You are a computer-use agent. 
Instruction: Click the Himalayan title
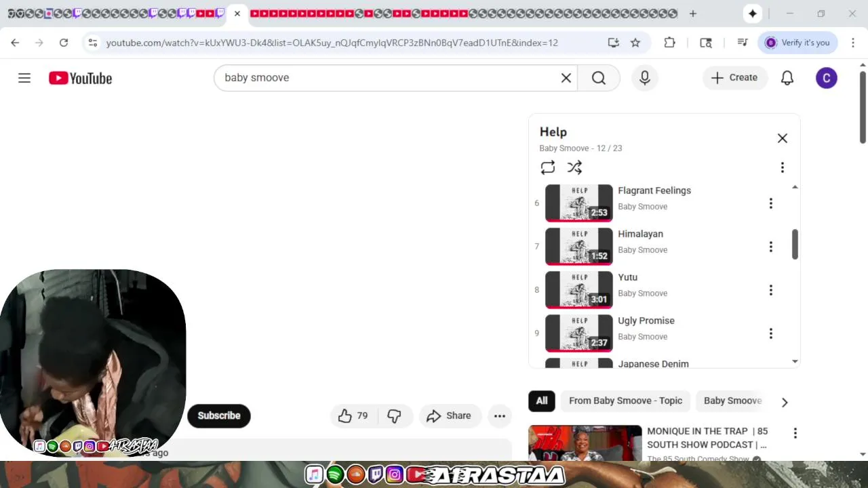[640, 234]
